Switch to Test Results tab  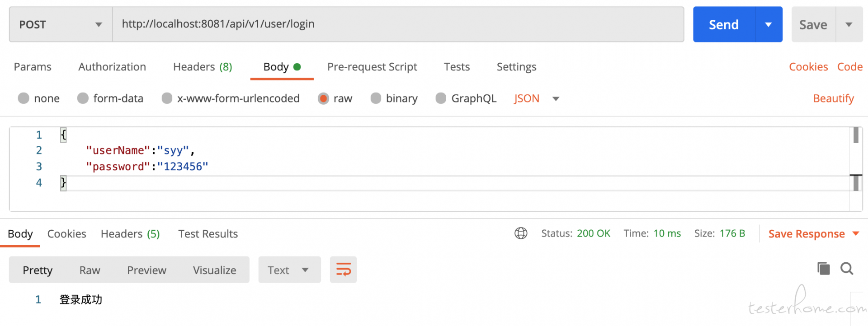(208, 234)
